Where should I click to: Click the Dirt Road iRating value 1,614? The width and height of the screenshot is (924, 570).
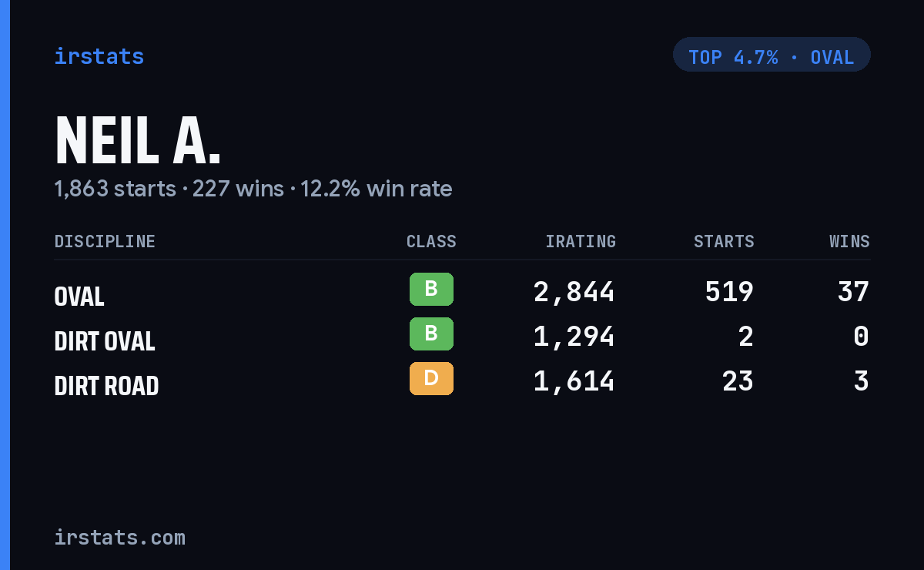574,381
